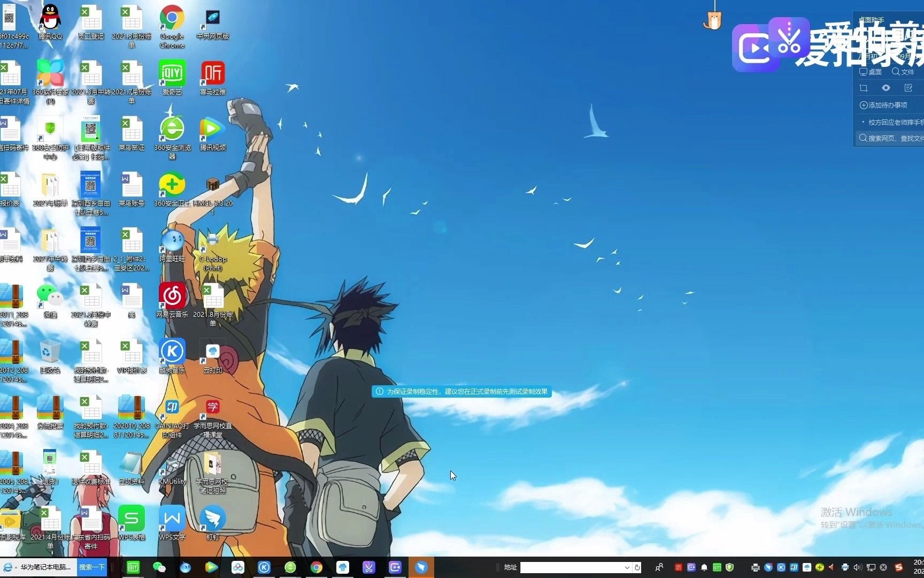This screenshot has height=578, width=924.
Task: Open the 微信 WeChat desktop icon
Action: click(50, 301)
